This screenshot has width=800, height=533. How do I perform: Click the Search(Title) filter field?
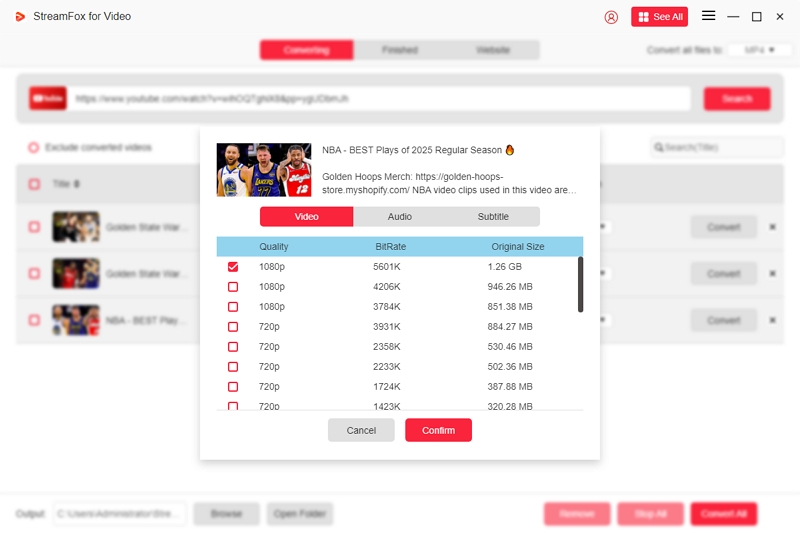pos(717,147)
